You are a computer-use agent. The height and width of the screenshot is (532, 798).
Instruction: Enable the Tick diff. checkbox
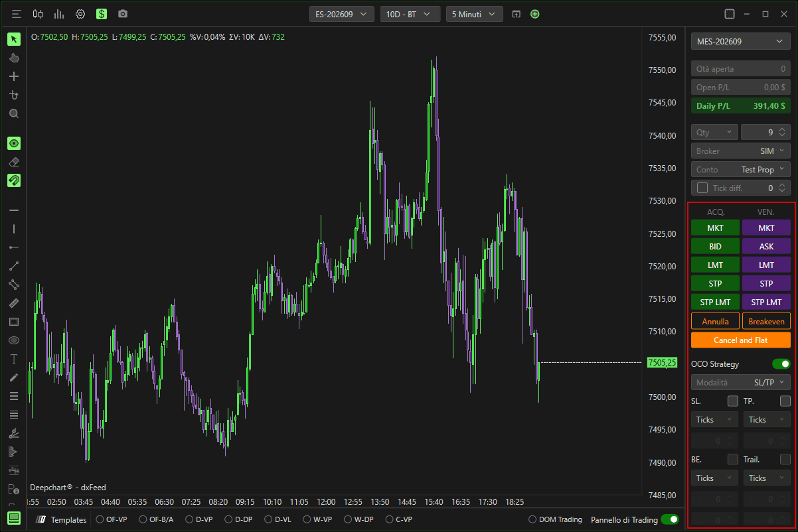click(x=702, y=188)
